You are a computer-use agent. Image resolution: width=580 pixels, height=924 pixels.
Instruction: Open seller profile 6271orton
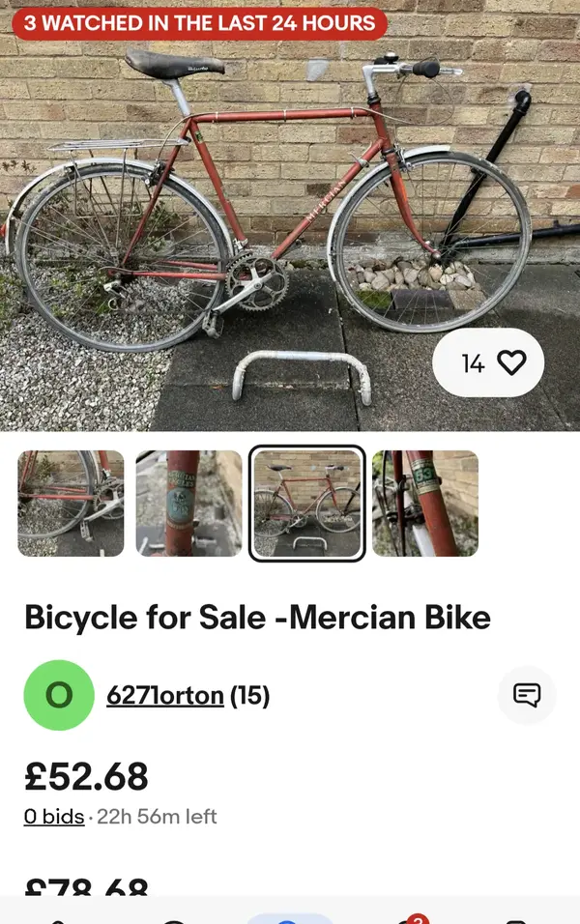click(165, 695)
